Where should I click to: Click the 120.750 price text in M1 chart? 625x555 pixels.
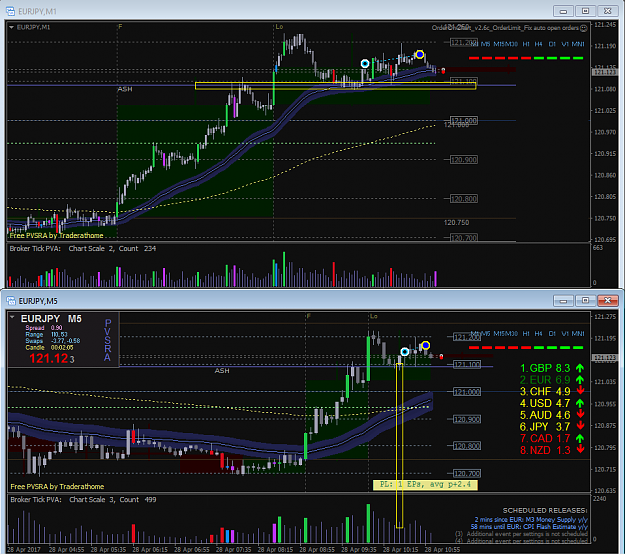[x=456, y=222]
